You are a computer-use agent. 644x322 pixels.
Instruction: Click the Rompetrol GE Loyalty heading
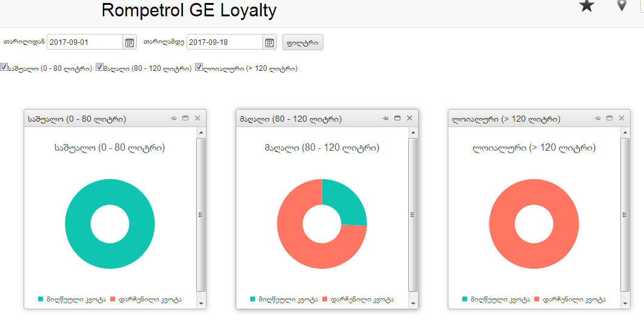(x=189, y=10)
